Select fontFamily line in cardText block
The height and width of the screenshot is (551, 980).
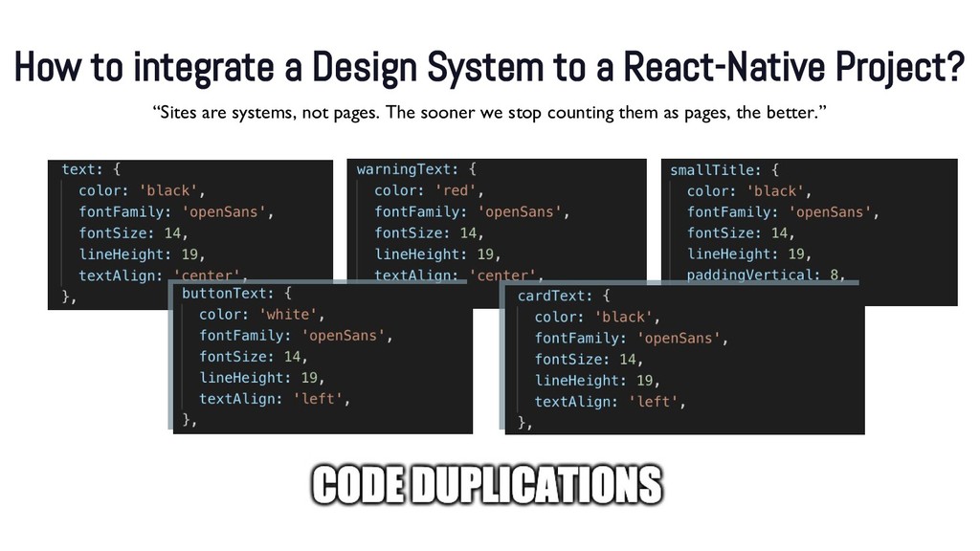point(632,338)
